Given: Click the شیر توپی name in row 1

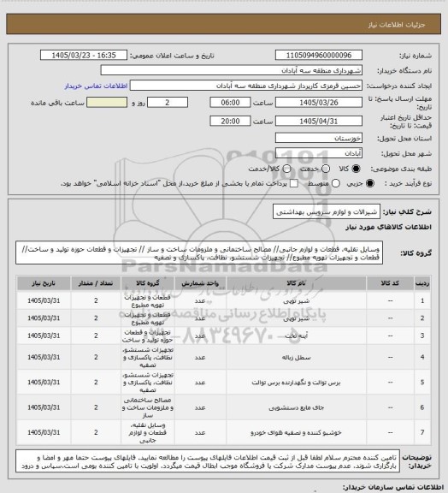Looking at the screenshot, I should [x=296, y=301].
